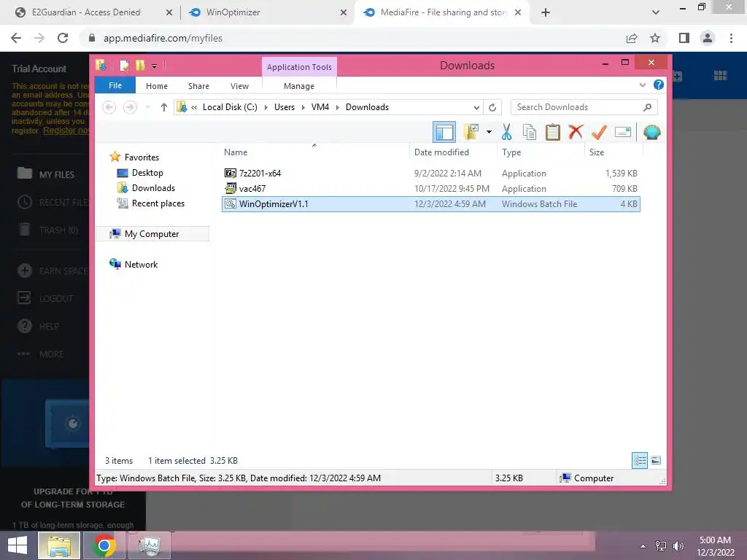Select Desktop in Favorites
The width and height of the screenshot is (747, 560).
(147, 173)
